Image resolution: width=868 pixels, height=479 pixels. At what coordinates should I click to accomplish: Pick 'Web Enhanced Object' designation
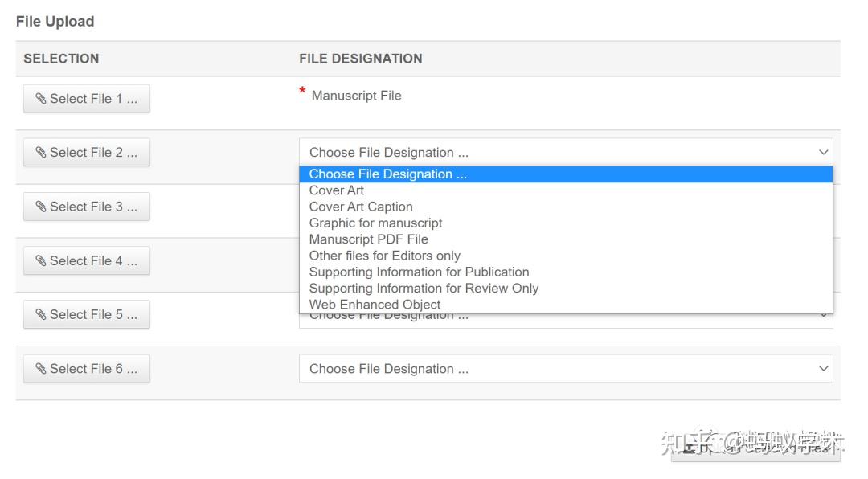375,305
